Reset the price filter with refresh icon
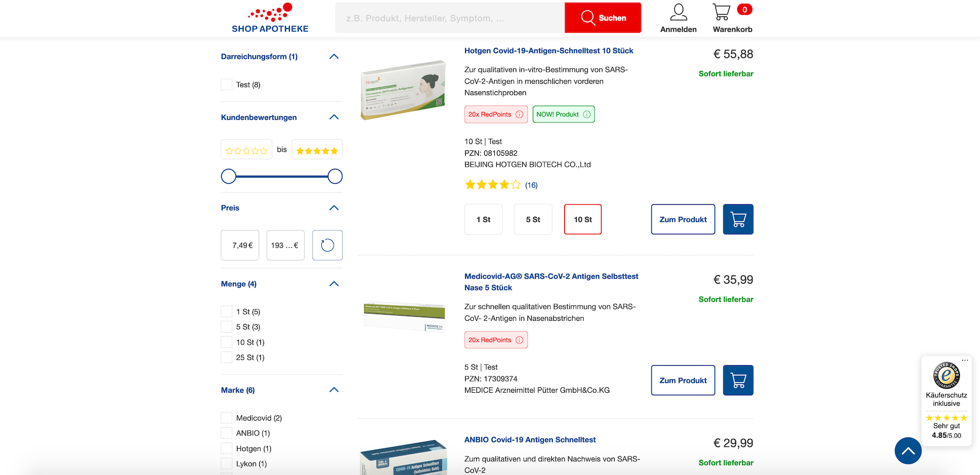The height and width of the screenshot is (475, 980). click(327, 245)
